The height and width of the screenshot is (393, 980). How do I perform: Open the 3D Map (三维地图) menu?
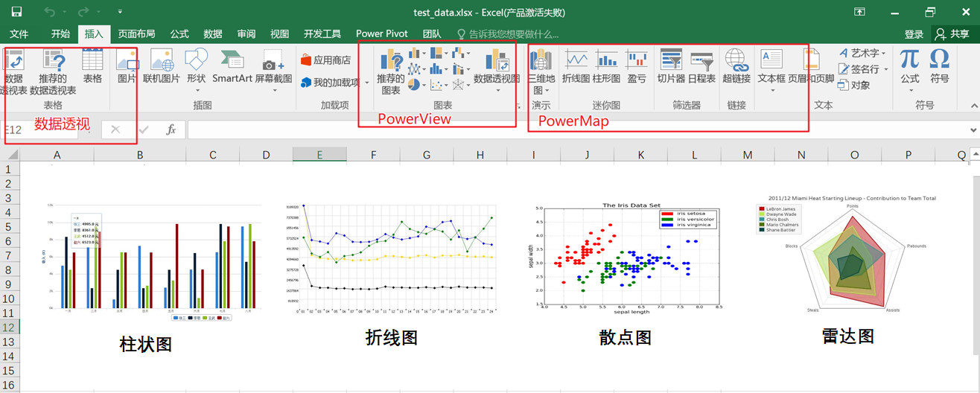click(x=541, y=72)
